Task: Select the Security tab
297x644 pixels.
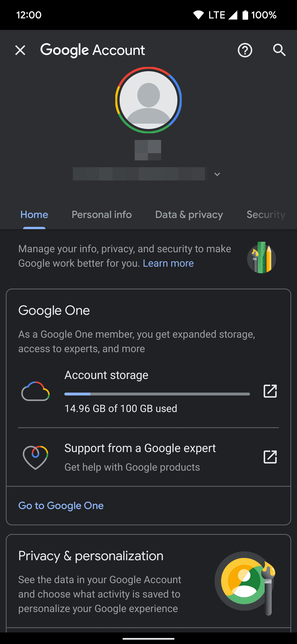Action: coord(266,215)
